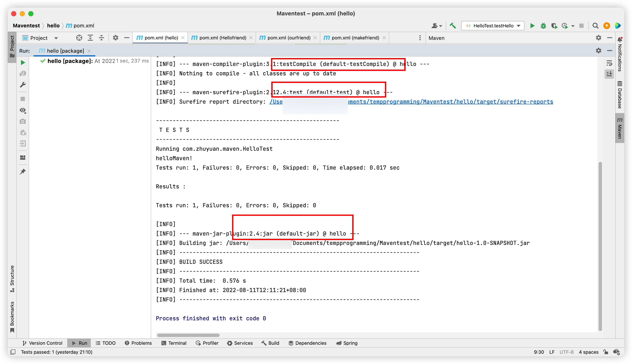Switch to pom.xml (Hellofriend) tab
632x364 pixels.
[x=222, y=38]
